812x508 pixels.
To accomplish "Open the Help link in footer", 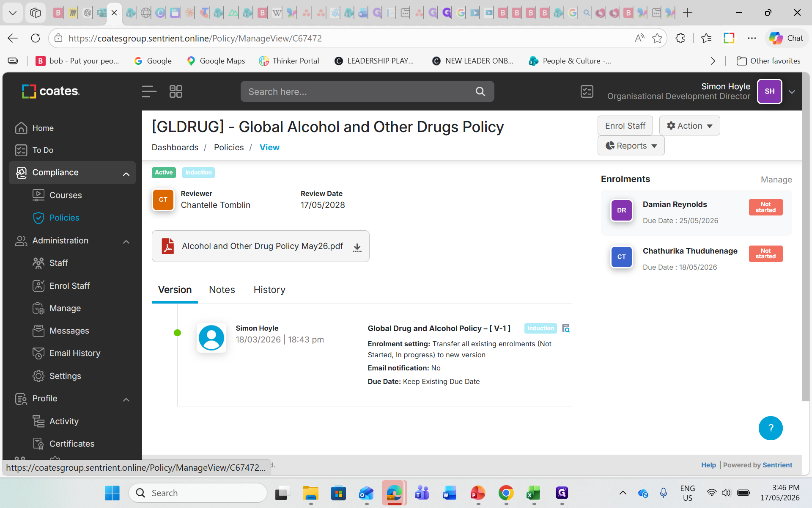I will tap(708, 465).
